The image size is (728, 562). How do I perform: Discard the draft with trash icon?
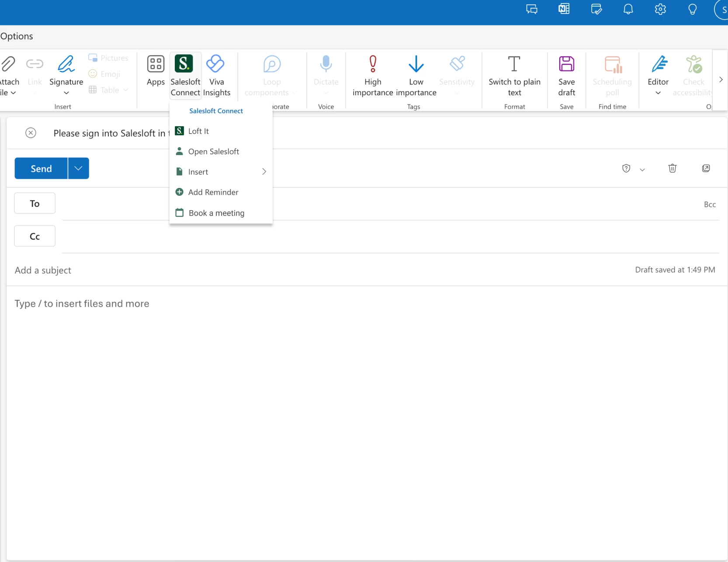673,168
